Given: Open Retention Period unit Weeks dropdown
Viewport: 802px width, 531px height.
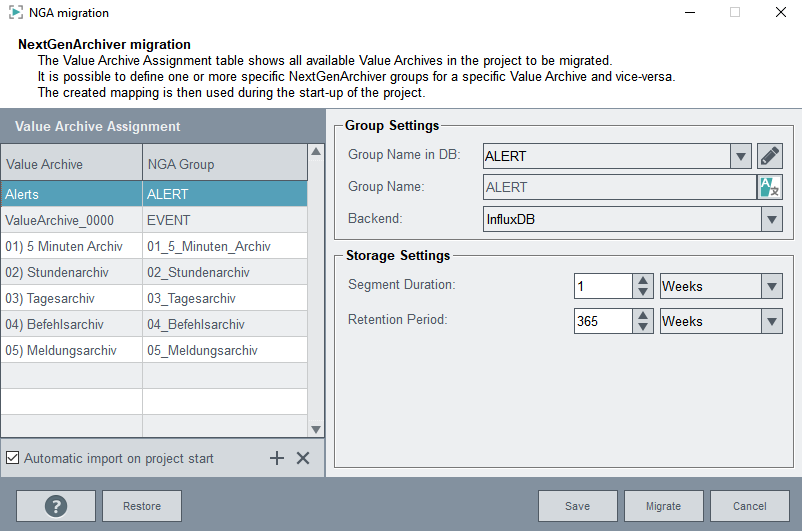Looking at the screenshot, I should [771, 321].
